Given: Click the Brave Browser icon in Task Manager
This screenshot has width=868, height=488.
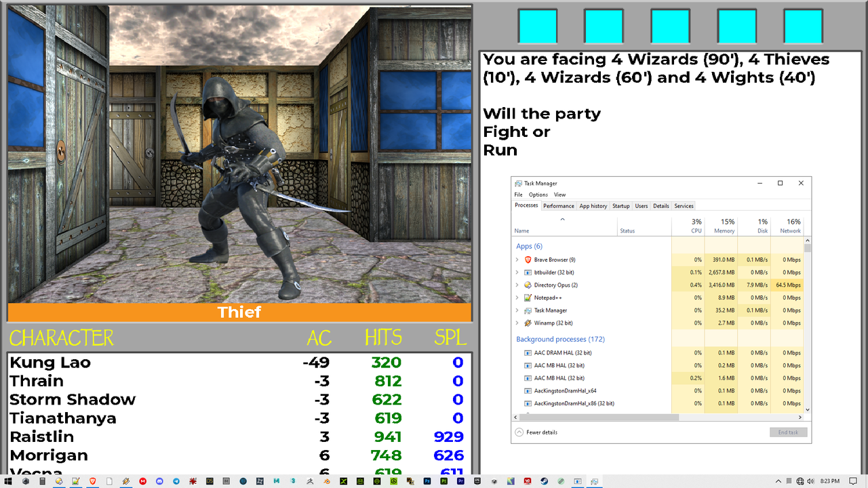Looking at the screenshot, I should coord(528,260).
